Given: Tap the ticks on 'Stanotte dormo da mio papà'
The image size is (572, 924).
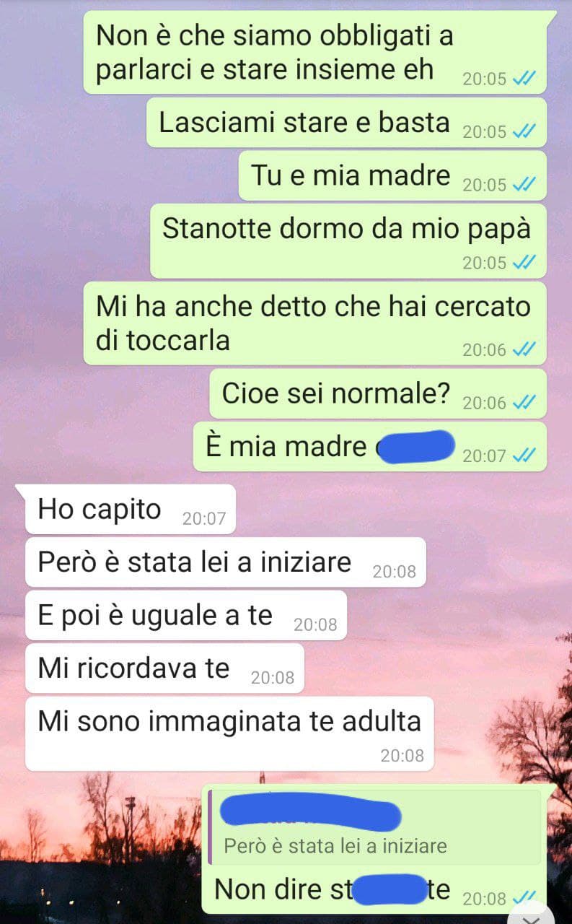Looking at the screenshot, I should (523, 263).
